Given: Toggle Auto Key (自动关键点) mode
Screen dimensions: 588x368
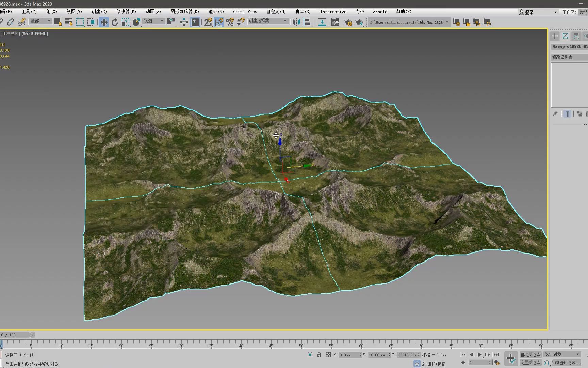Looking at the screenshot, I should point(530,355).
